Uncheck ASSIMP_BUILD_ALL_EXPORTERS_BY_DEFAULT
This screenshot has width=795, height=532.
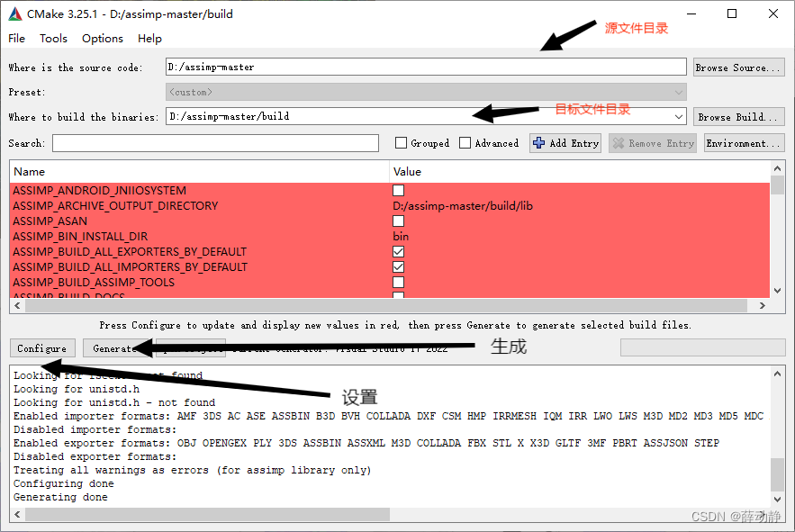pos(397,251)
